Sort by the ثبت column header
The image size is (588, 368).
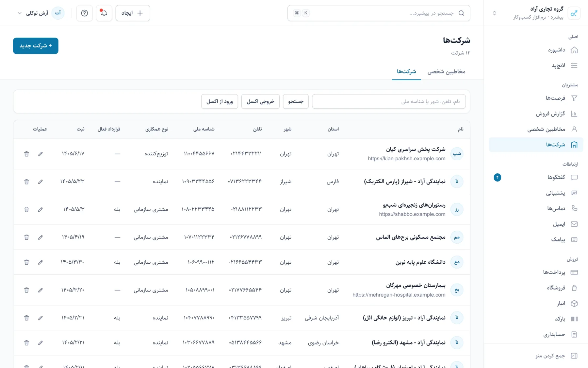coord(80,129)
